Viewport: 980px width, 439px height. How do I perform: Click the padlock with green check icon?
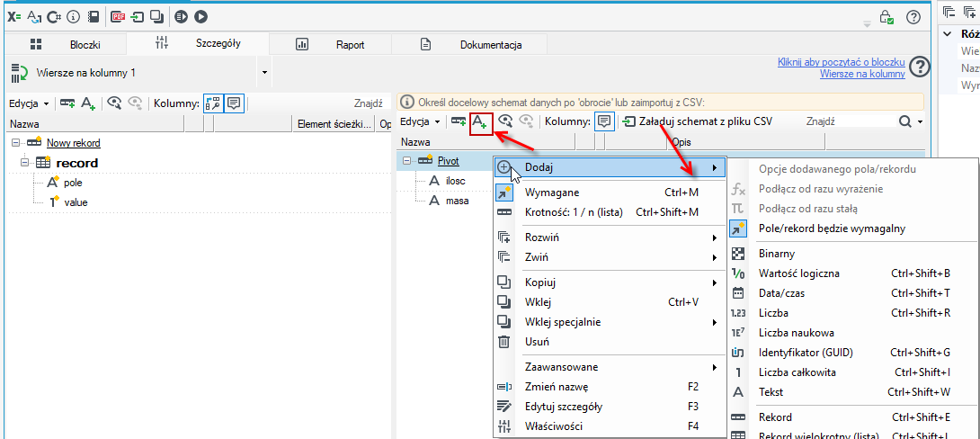pyautogui.click(x=886, y=17)
